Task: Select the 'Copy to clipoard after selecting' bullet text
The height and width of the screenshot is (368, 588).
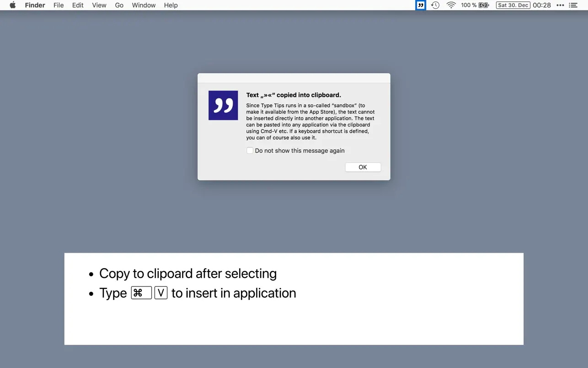Action: click(x=187, y=273)
